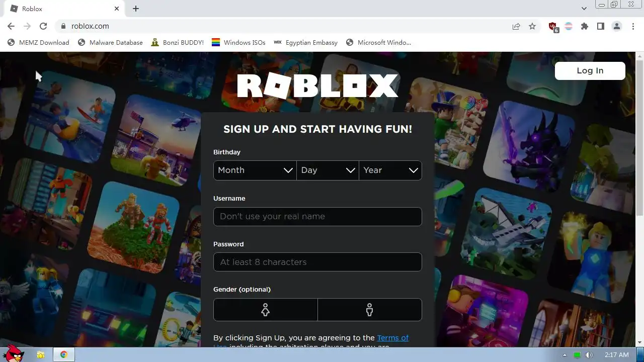
Task: Open the tab search chevron
Action: tap(584, 9)
